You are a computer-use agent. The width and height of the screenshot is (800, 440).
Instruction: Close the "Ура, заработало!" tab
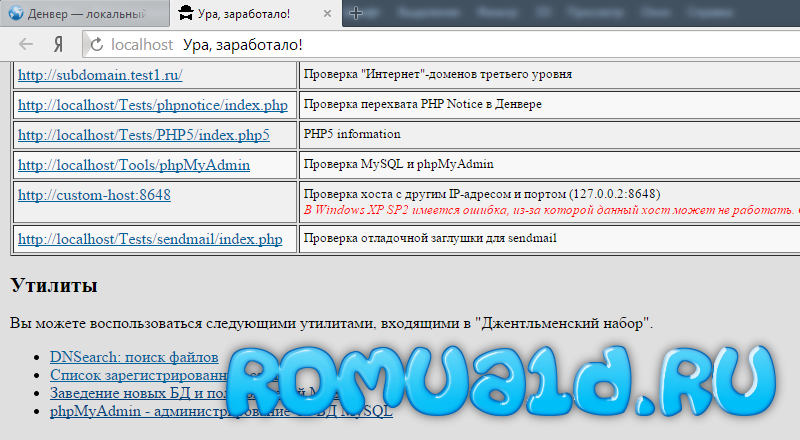click(328, 14)
